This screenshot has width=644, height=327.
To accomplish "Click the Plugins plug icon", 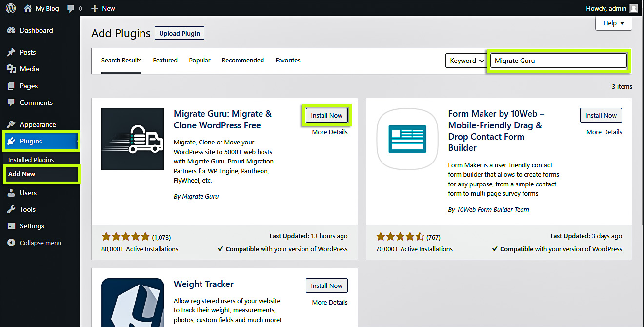I will tap(11, 141).
